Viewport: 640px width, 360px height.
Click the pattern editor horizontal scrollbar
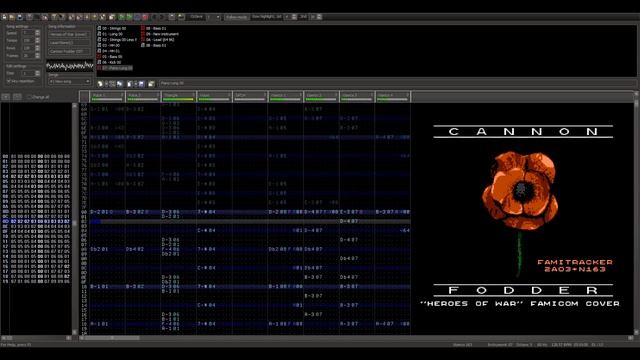[x=355, y=338]
